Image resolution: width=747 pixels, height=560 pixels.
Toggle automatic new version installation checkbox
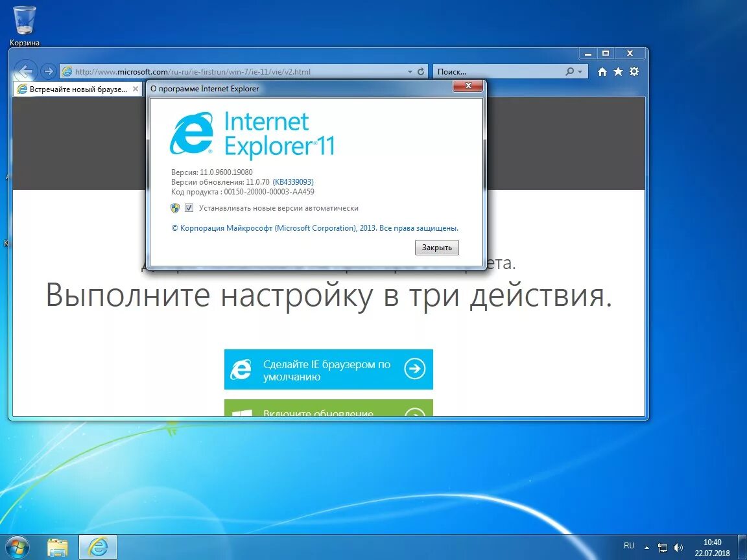click(189, 208)
